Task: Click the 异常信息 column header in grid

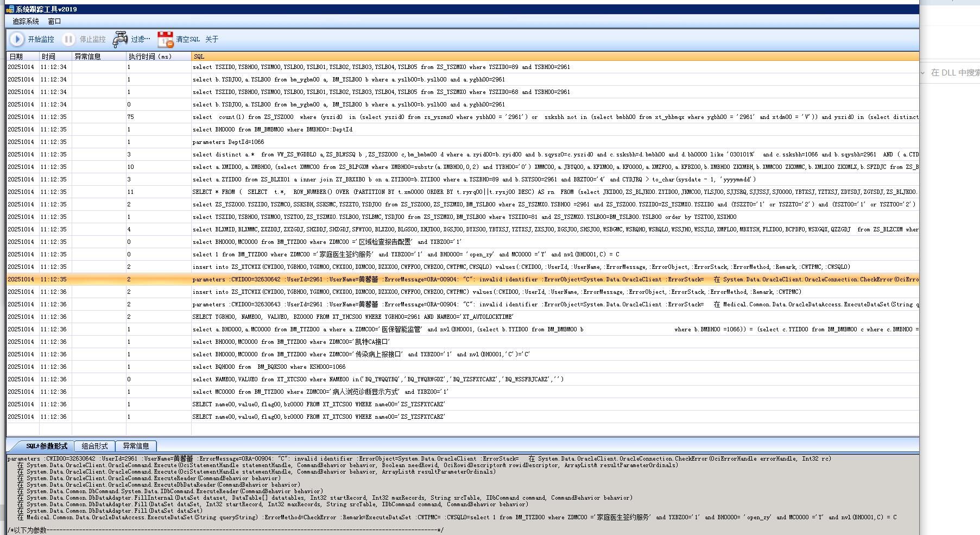Action: point(99,56)
